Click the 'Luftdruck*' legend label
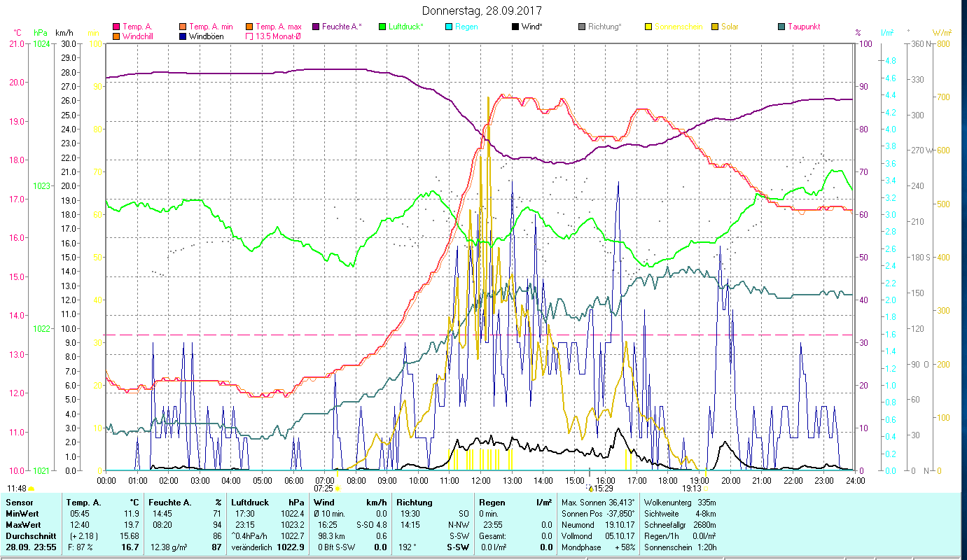 click(x=405, y=27)
